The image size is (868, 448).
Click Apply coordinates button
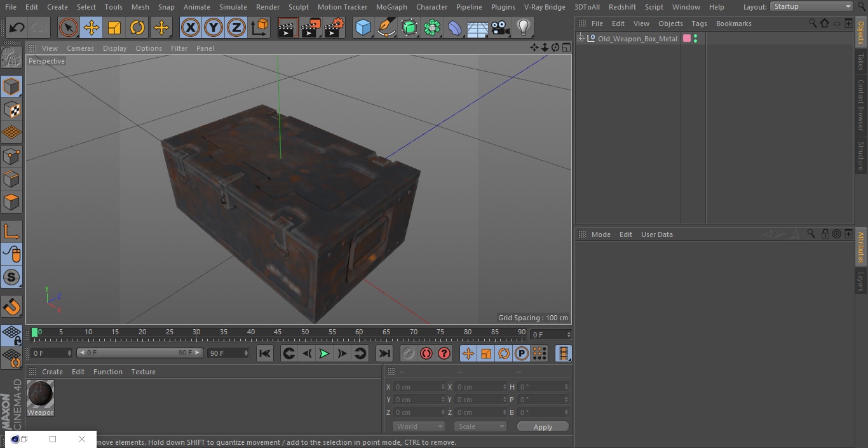[x=543, y=426]
